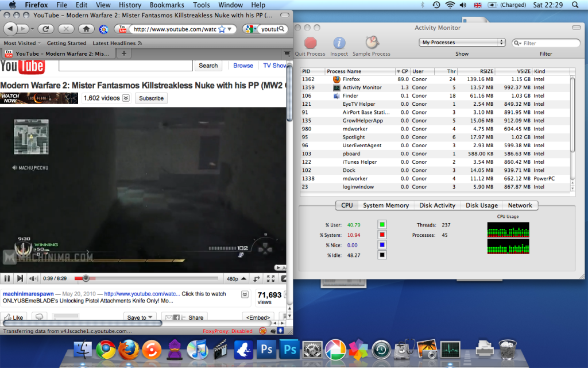Mute the YouTube player volume
This screenshot has height=368, width=588.
(33, 278)
